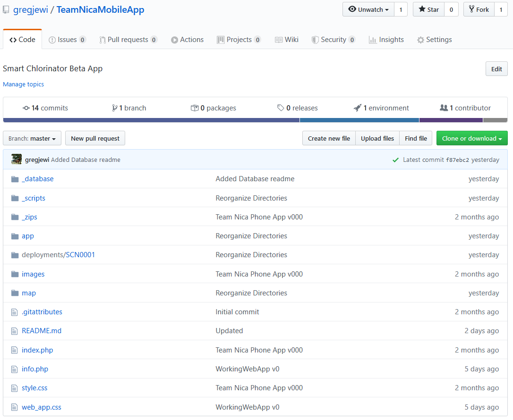Click the _scripts folder icon

coord(15,198)
